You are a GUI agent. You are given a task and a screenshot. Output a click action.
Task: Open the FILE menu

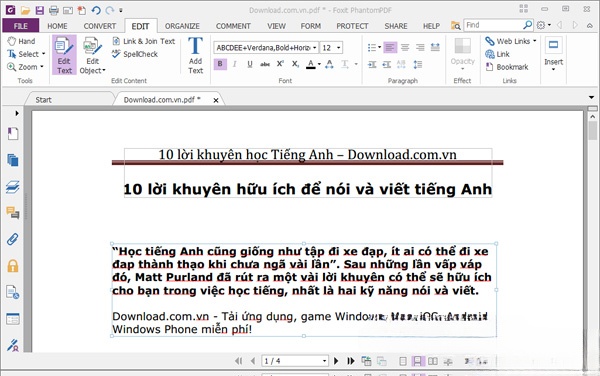(x=21, y=26)
